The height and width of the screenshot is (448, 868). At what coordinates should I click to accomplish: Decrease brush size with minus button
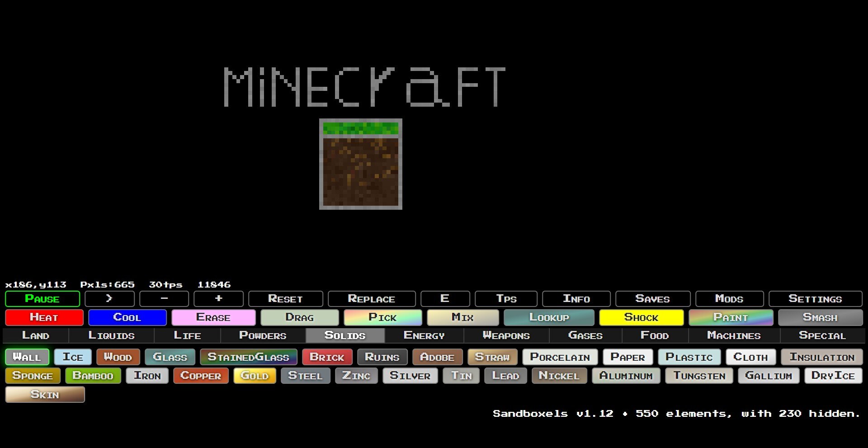click(x=164, y=299)
